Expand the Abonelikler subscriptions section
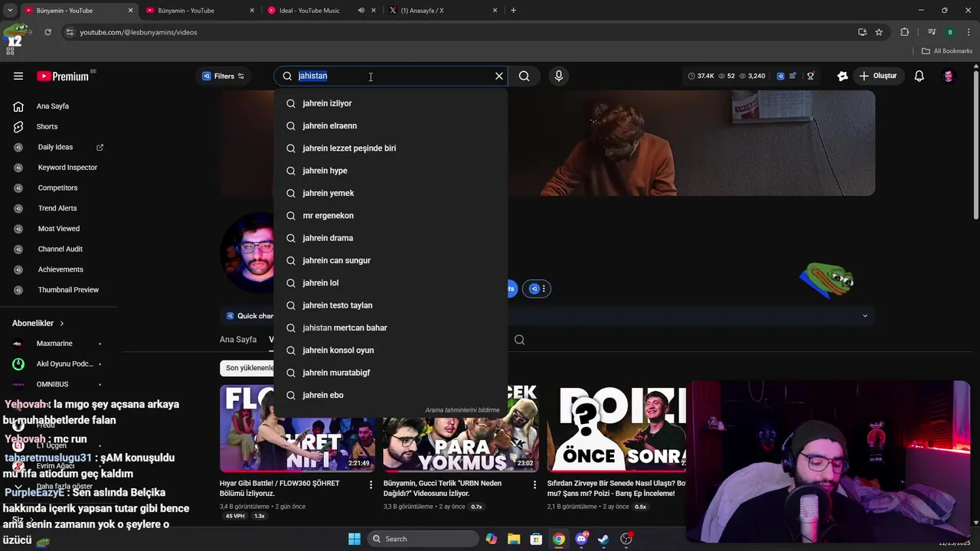This screenshot has height=551, width=980. coord(38,323)
